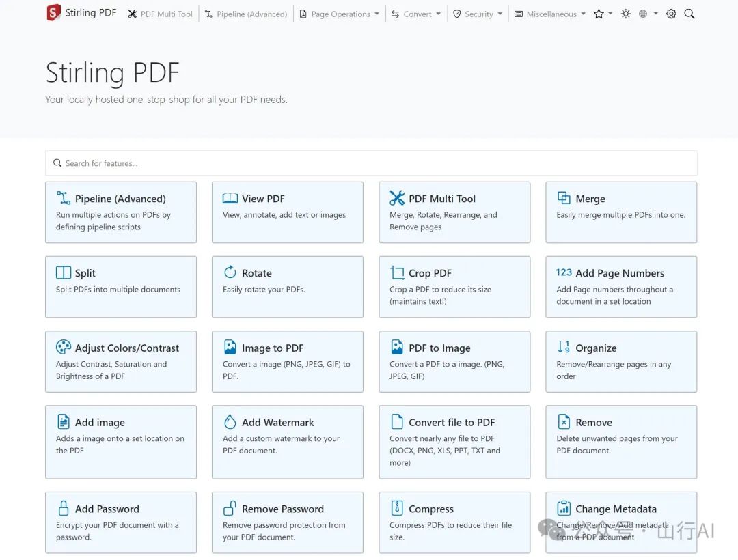Screen dimensions: 738x560
Task: Open the Compress card title
Action: (430, 509)
